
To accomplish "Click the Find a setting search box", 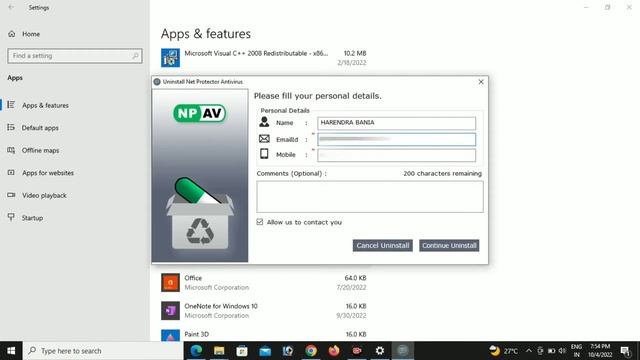I will 75,56.
